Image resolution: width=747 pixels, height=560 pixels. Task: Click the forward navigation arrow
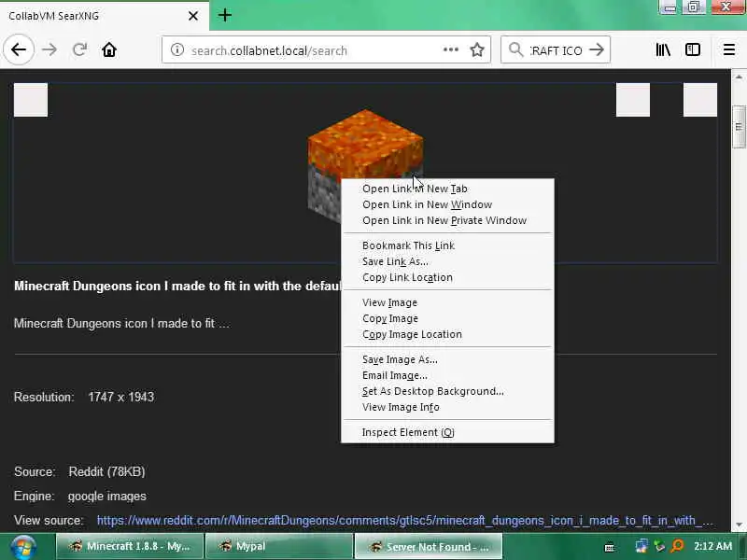coord(49,49)
